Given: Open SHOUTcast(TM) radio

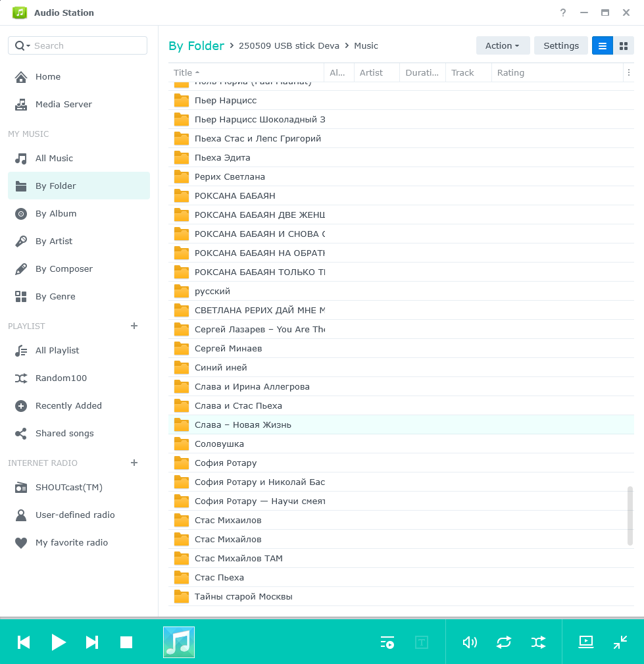Looking at the screenshot, I should click(79, 488).
